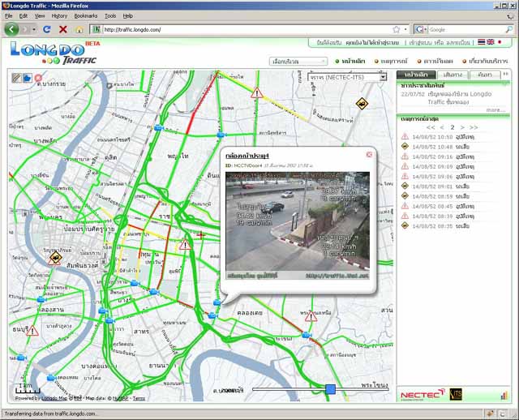Jump to last incident page with >>

click(474, 127)
